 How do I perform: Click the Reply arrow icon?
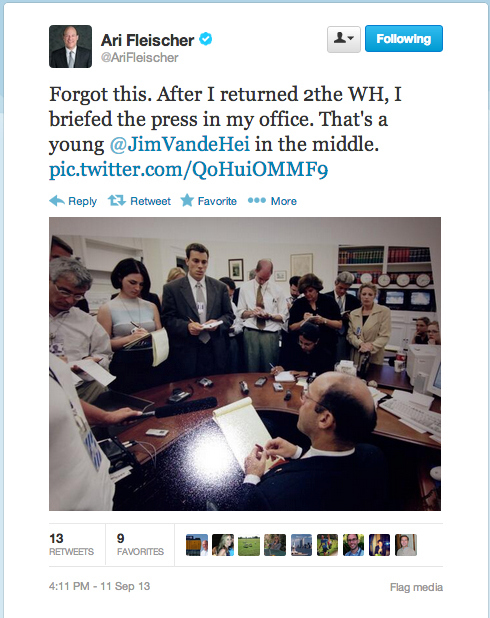click(x=57, y=201)
